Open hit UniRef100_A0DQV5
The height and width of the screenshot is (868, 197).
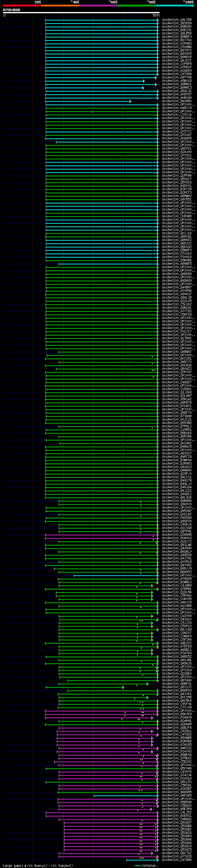point(177,139)
